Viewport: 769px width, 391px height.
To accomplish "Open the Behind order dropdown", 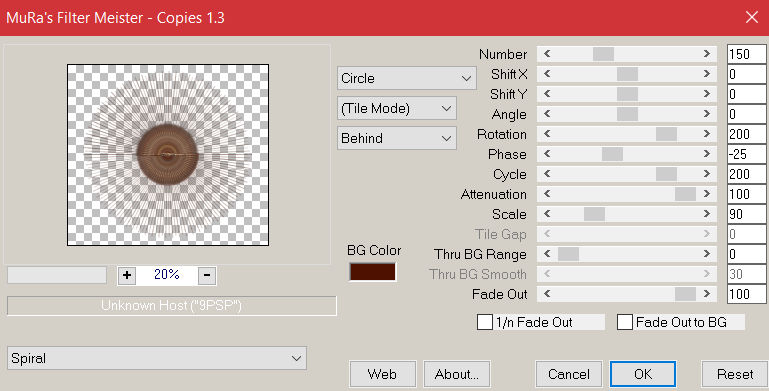I will [397, 138].
